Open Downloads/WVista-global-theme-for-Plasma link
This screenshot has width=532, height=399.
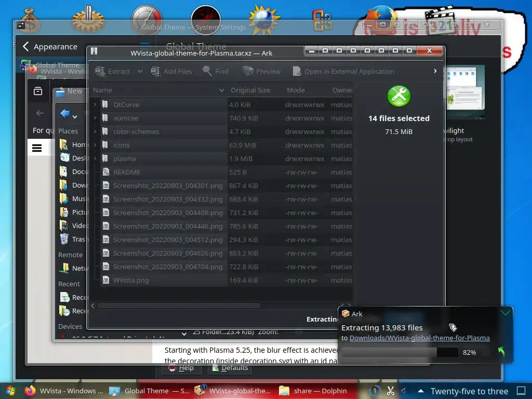[419, 338]
